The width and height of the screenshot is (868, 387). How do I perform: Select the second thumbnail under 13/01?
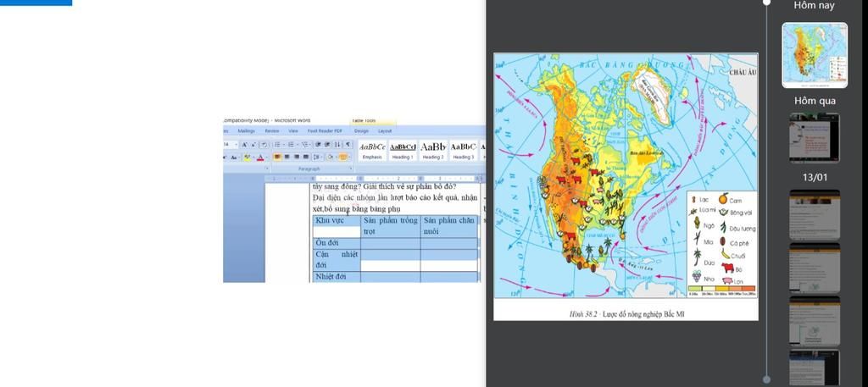point(815,268)
